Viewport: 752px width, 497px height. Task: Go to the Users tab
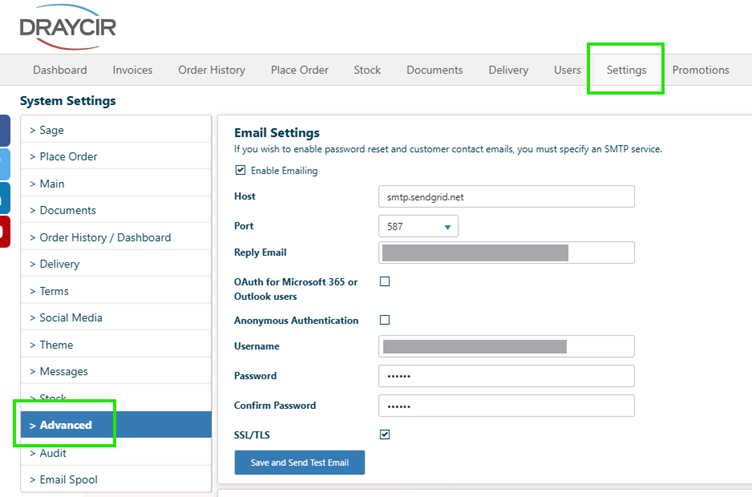pyautogui.click(x=567, y=70)
